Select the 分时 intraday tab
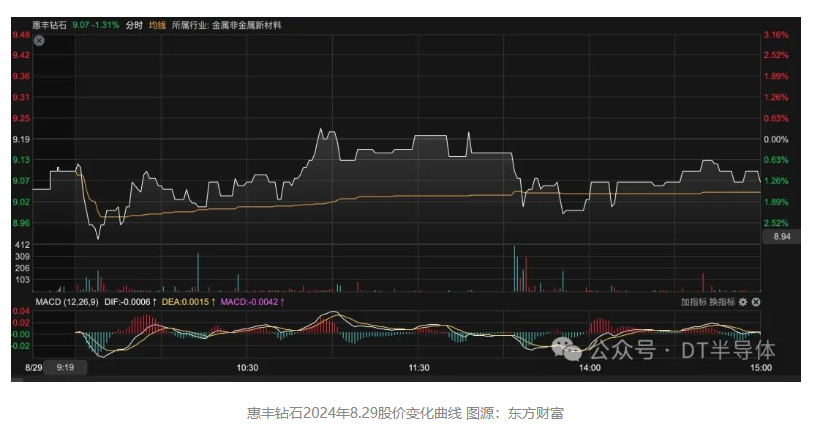 point(134,25)
